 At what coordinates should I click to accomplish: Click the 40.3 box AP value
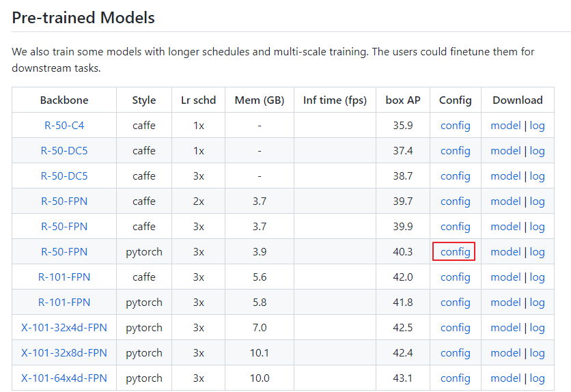tap(403, 252)
